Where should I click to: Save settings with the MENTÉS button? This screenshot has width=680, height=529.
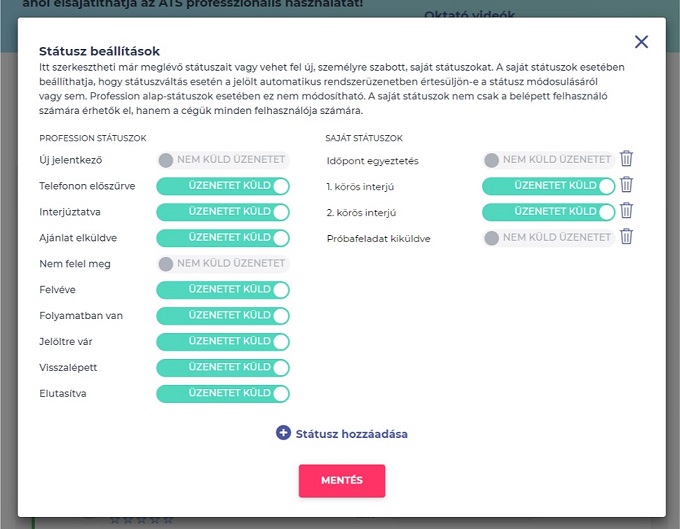tap(341, 480)
